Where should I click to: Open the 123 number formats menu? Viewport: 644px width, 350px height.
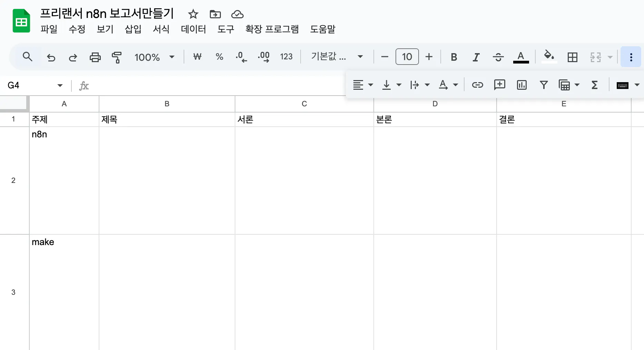tap(286, 57)
